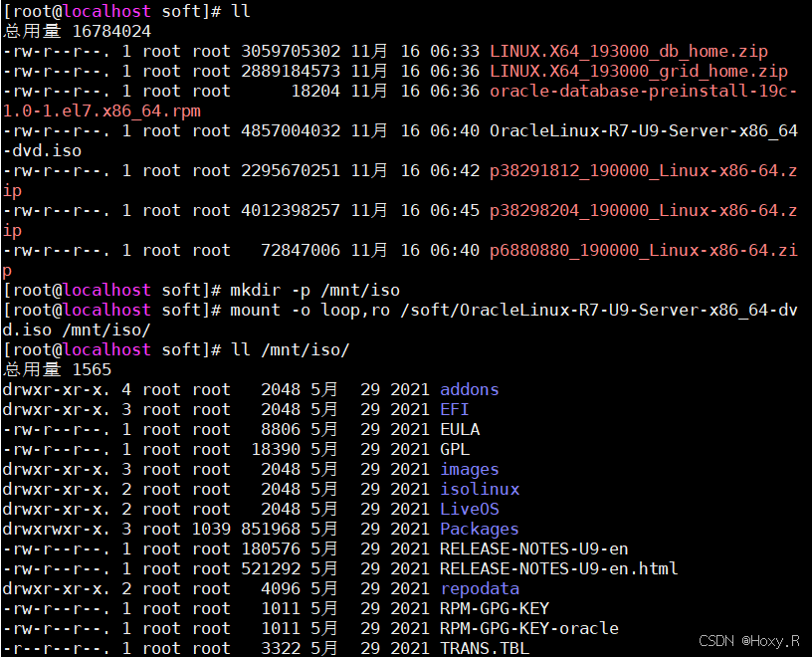Click the total usage value 1565
Screen dimensions: 812x657
93,370
